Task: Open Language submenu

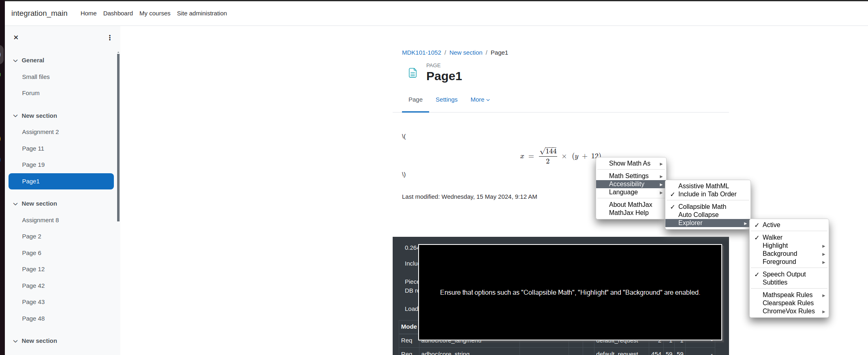Action: (631, 192)
